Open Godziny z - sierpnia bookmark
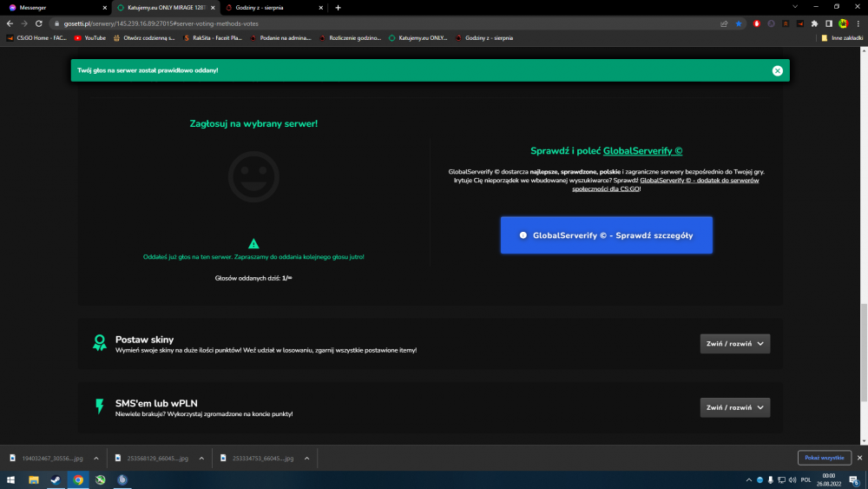The image size is (868, 489). (x=484, y=38)
